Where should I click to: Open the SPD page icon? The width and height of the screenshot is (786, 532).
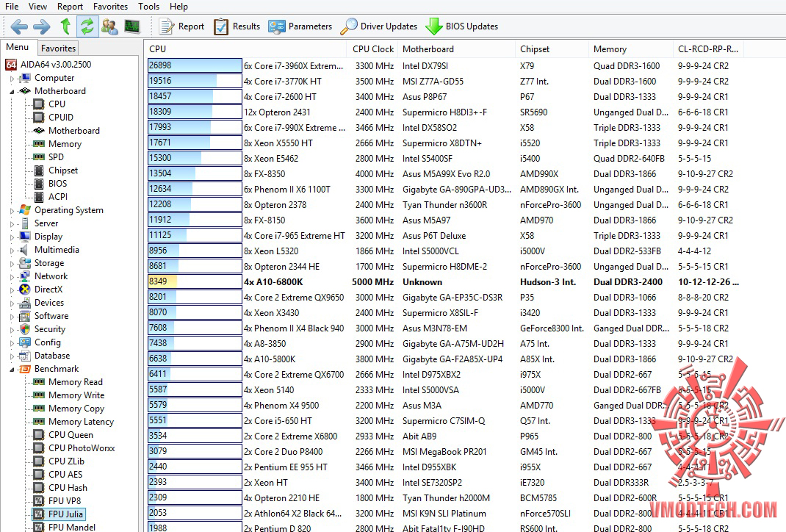39,157
